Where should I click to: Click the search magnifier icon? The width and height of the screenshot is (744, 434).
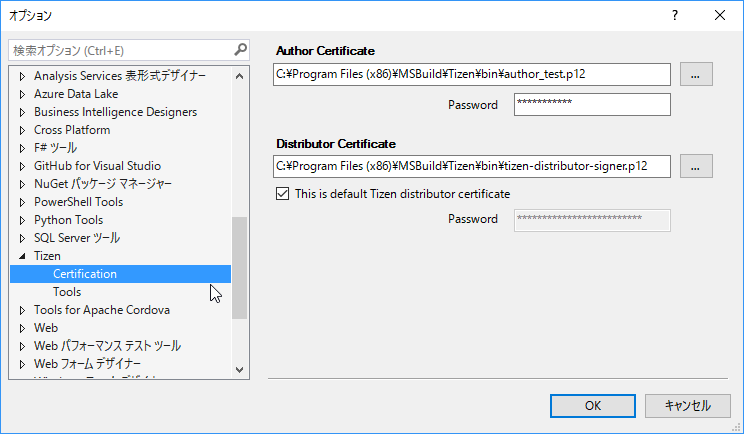[x=240, y=49]
